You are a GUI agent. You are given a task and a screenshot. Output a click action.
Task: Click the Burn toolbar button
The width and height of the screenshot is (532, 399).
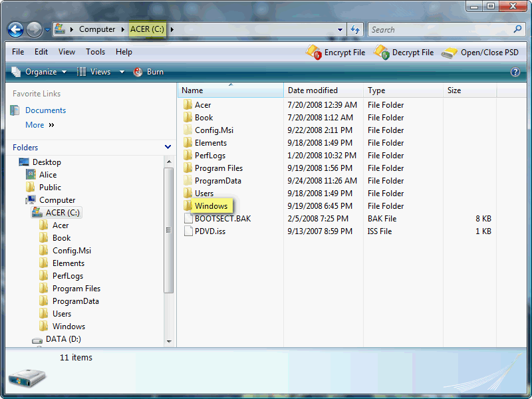[148, 72]
